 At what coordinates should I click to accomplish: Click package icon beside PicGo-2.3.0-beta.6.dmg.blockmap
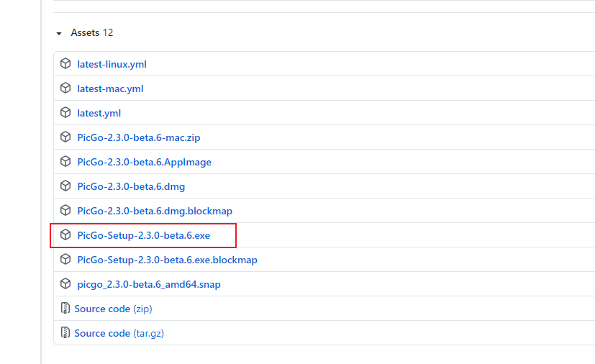point(65,210)
